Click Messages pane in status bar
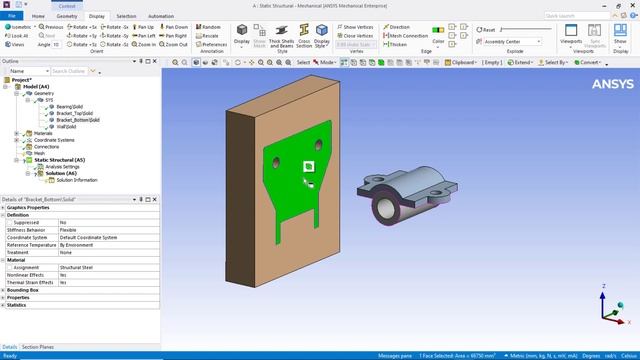The width and height of the screenshot is (640, 360). (395, 356)
